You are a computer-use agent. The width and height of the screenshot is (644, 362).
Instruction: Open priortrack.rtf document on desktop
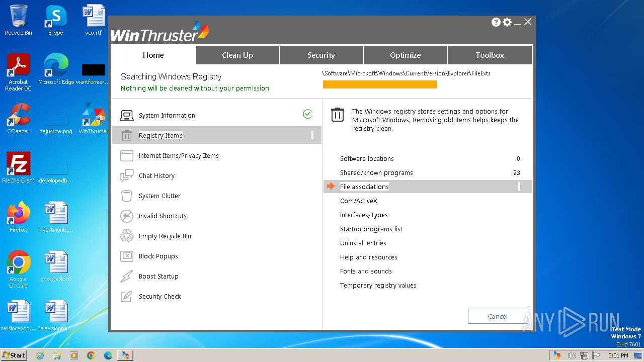click(56, 266)
